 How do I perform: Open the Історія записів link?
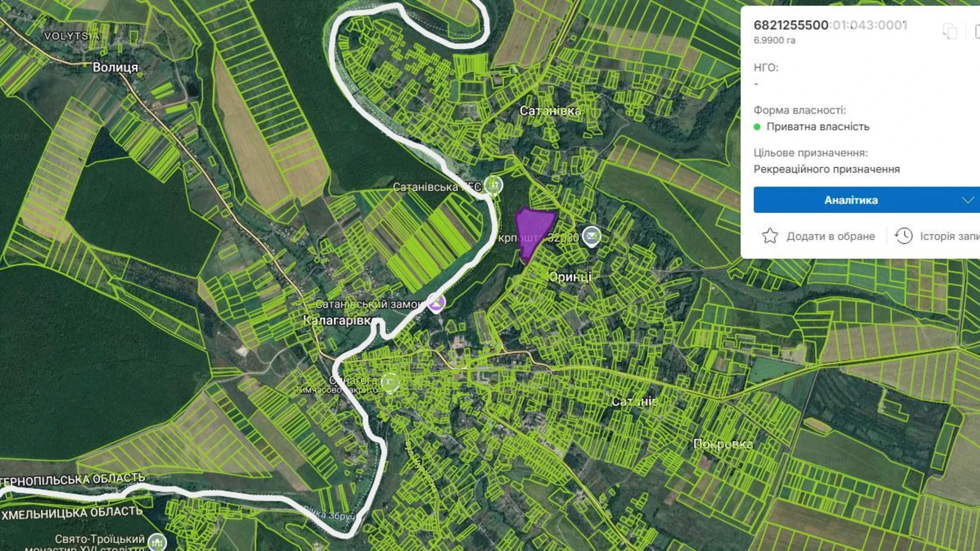pyautogui.click(x=950, y=236)
